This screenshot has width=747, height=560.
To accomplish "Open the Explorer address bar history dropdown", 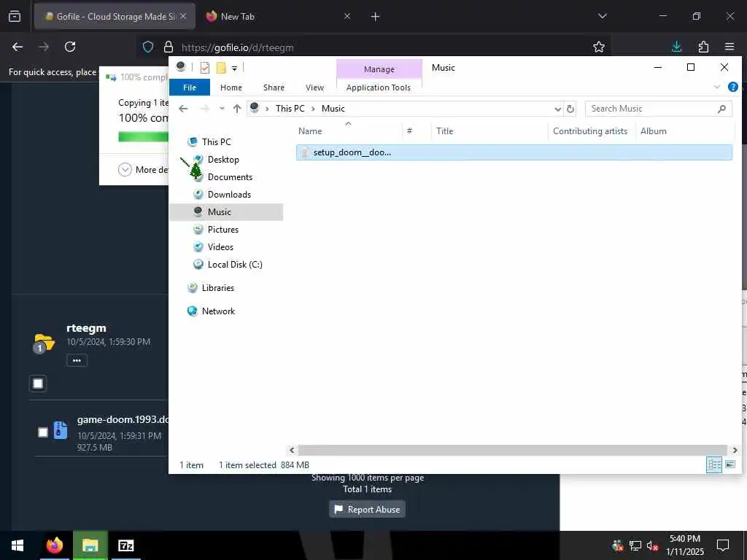I will [557, 109].
